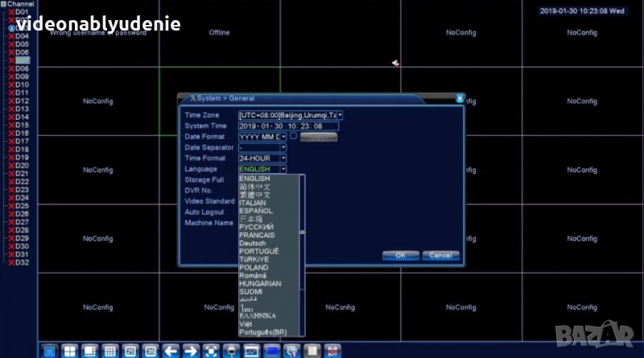Open the Time Format 24-HOUR dropdown

[x=283, y=158]
